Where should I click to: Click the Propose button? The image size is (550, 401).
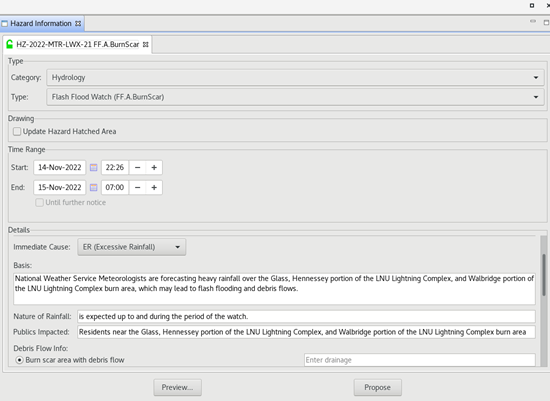pyautogui.click(x=377, y=387)
